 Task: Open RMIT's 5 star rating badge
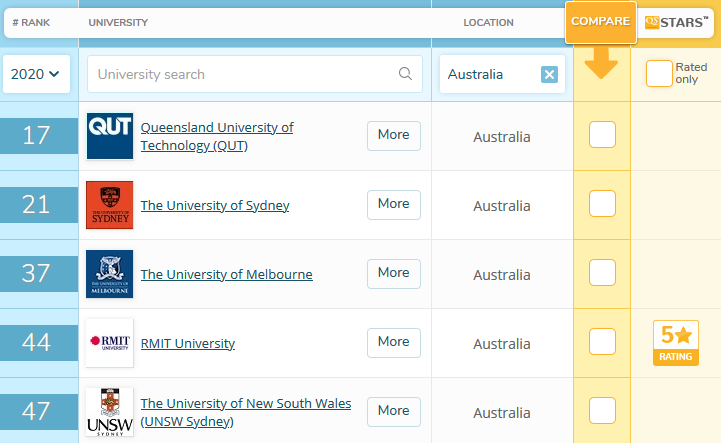pyautogui.click(x=675, y=343)
